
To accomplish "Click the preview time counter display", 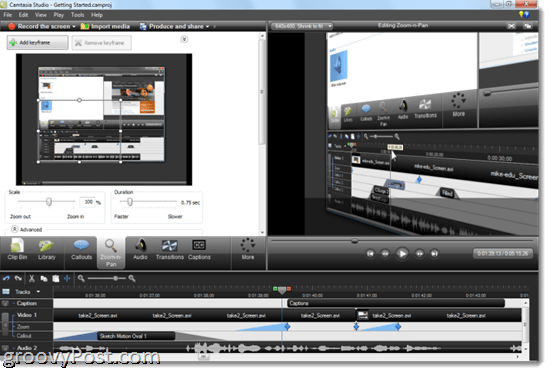I will click(503, 253).
